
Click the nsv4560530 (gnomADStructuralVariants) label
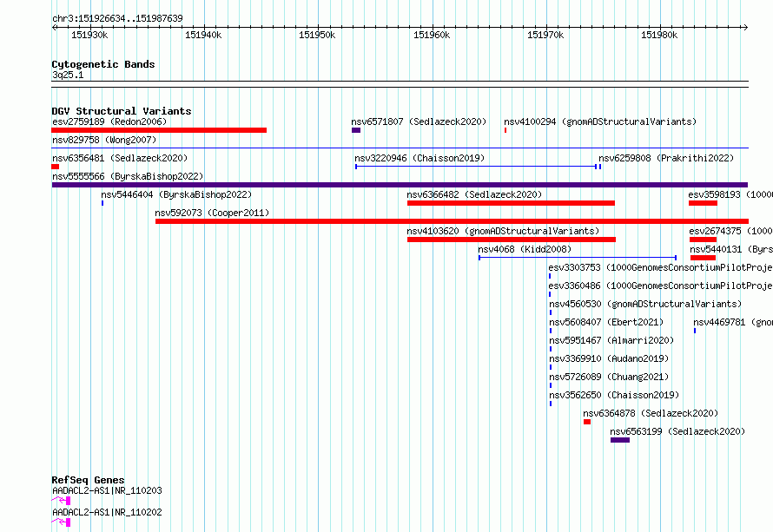coord(645,304)
